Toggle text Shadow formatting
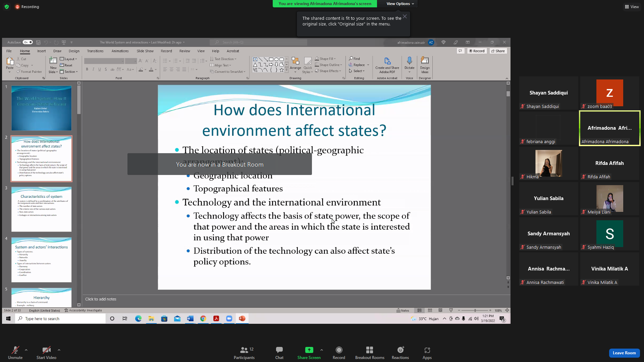This screenshot has width=644, height=362. (x=106, y=69)
